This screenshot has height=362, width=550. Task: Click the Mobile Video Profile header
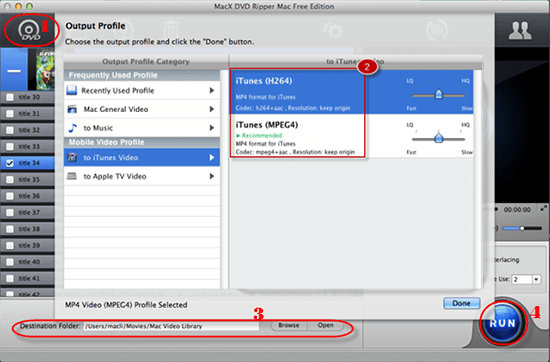[142, 142]
